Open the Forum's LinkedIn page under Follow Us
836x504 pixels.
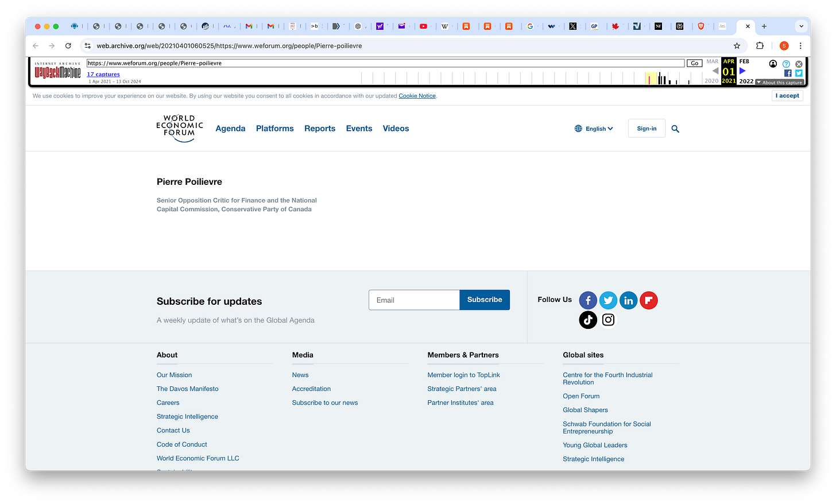click(629, 300)
